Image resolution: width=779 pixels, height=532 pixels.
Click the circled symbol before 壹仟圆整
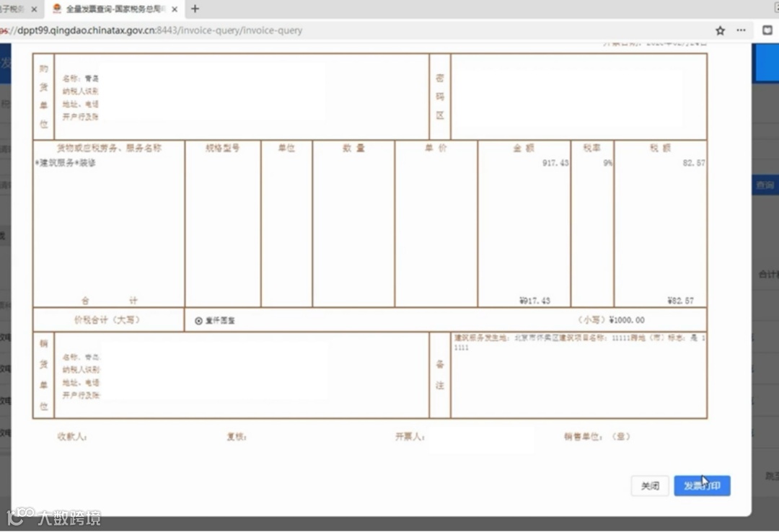[x=199, y=321]
